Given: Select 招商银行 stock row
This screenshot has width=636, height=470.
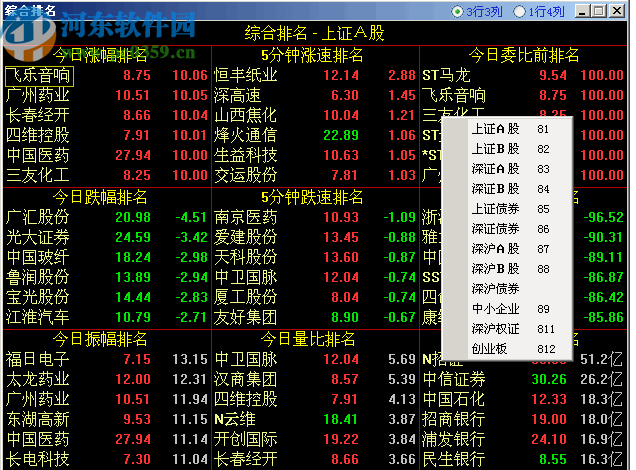Looking at the screenshot, I should (523, 419).
